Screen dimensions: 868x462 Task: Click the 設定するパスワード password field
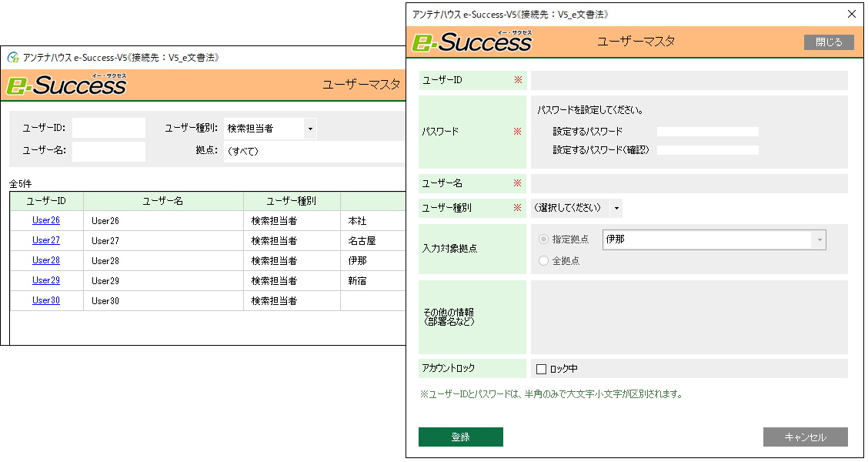tap(706, 130)
